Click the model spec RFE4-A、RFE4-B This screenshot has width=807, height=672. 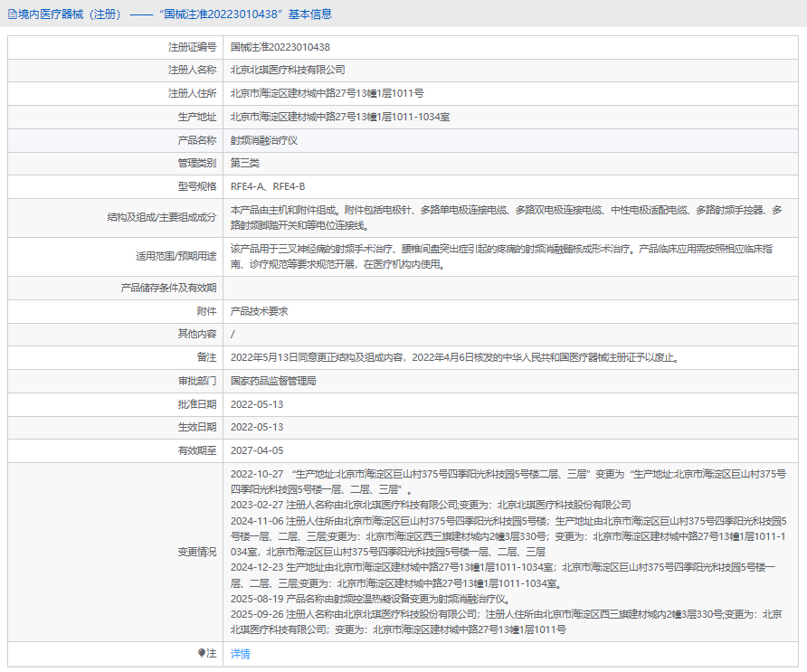[x=268, y=187]
